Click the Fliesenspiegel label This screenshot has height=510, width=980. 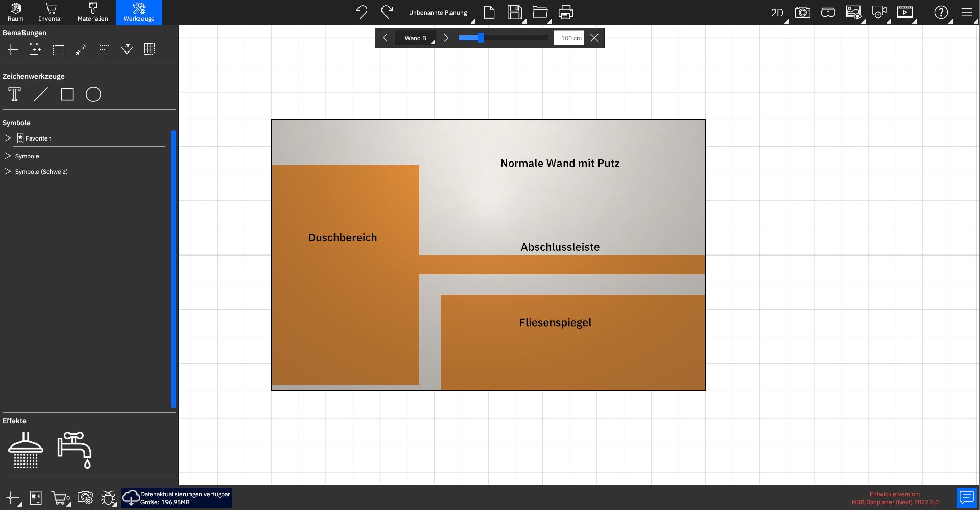(555, 323)
